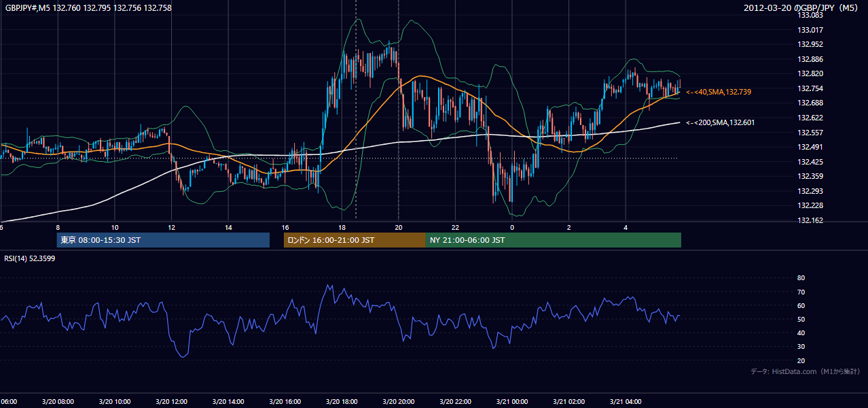Click price axis label 132.162
The height and width of the screenshot is (408, 868).
(x=810, y=220)
